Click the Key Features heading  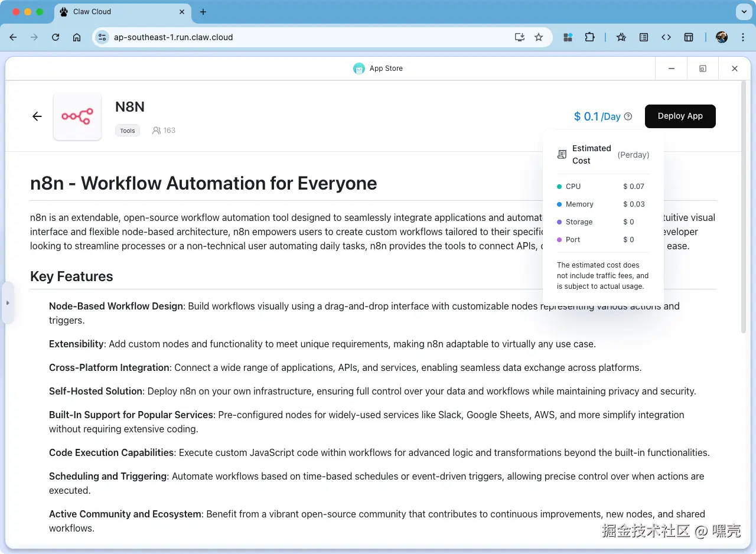71,276
